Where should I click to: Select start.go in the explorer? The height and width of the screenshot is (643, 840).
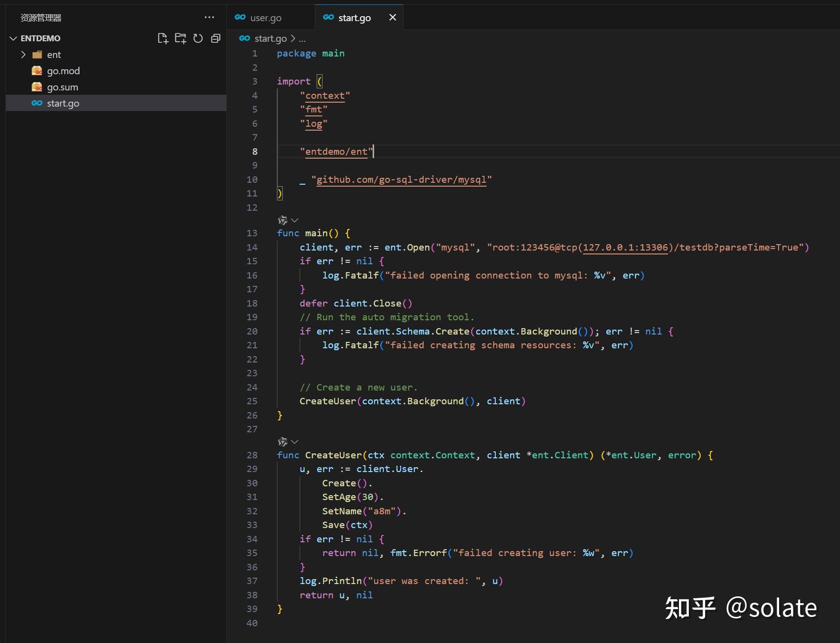[x=63, y=103]
